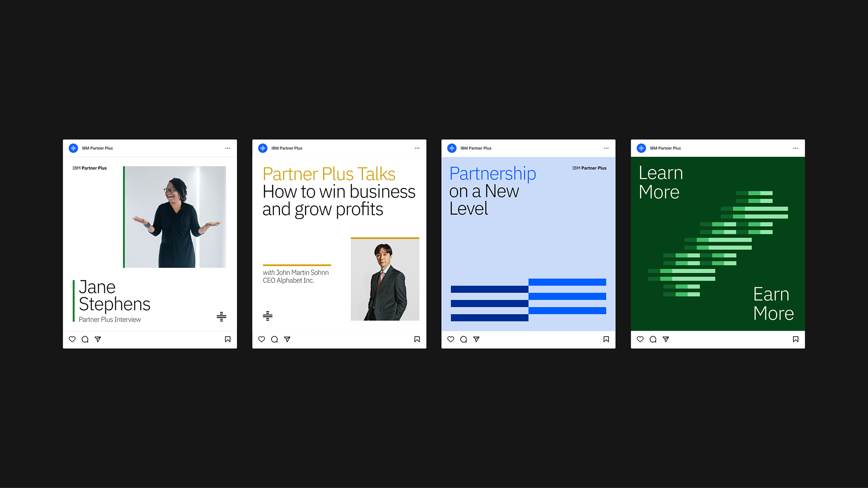Click the IBM Partner Plus logo inside Partnership image
Viewport: 868px width, 488px height.
pyautogui.click(x=589, y=168)
